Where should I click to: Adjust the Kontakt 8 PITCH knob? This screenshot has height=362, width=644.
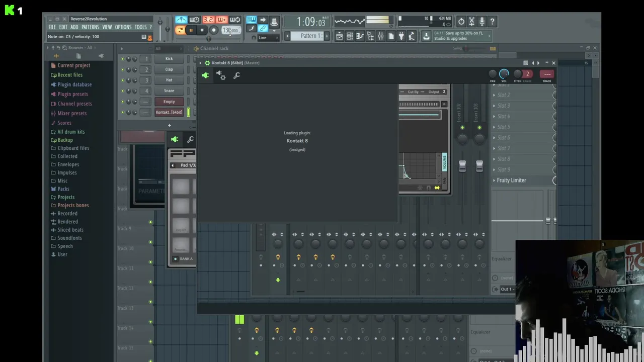517,74
